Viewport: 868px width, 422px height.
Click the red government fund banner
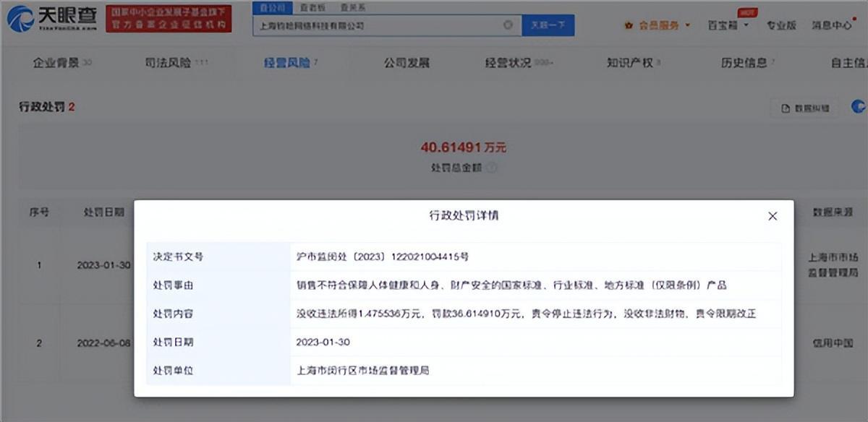(169, 18)
